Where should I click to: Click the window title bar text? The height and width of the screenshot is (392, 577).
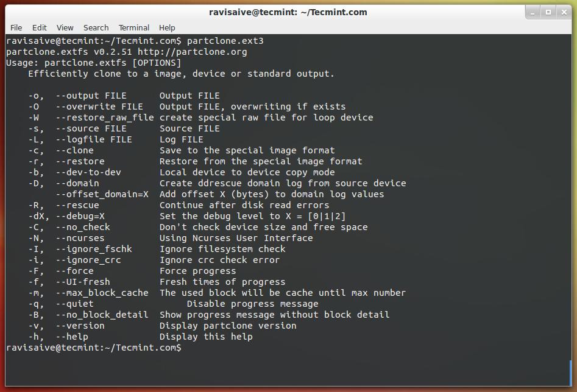coord(288,12)
